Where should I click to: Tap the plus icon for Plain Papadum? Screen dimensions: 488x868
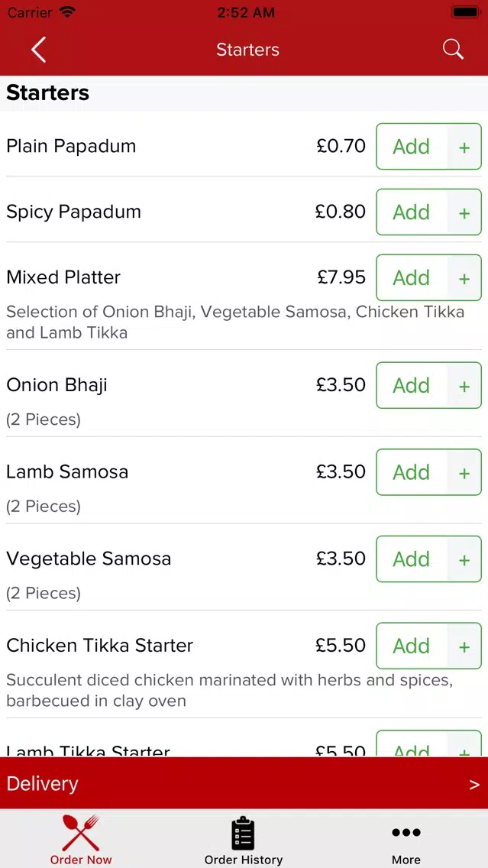pyautogui.click(x=464, y=147)
